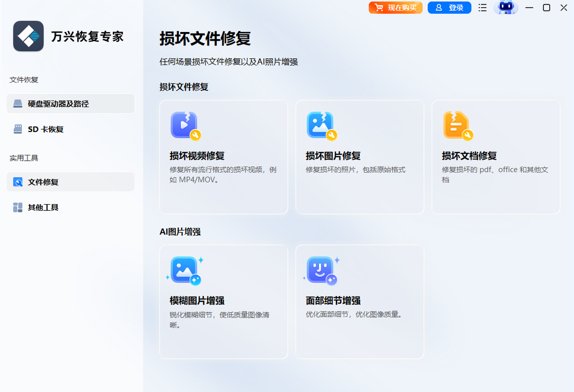
Task: Click the 万兴恢复专家 app logo
Action: point(28,36)
